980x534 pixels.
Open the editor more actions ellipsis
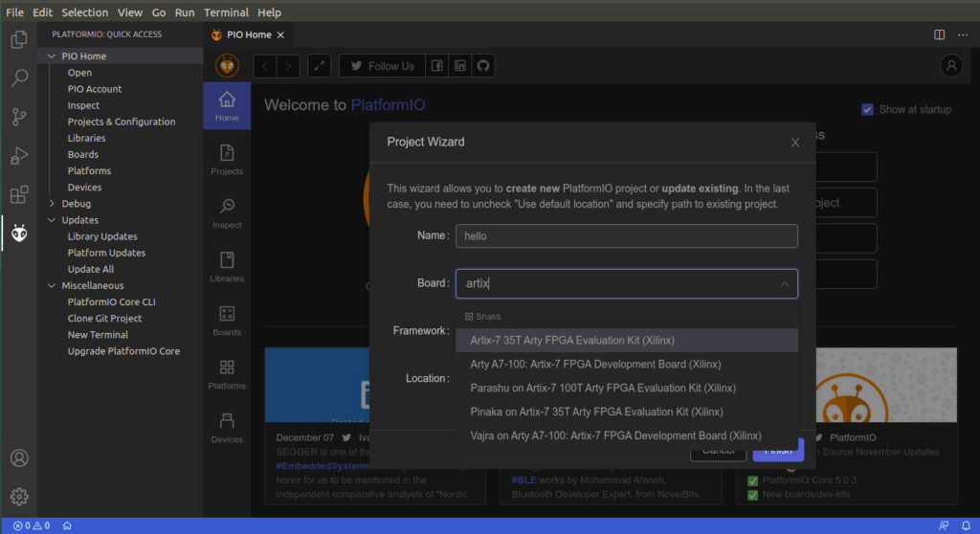[963, 34]
